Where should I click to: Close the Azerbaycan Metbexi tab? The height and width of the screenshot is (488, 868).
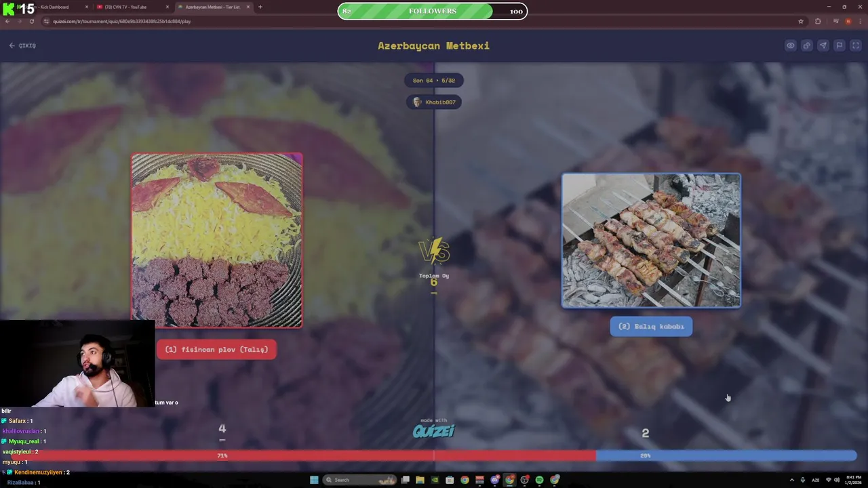click(248, 7)
